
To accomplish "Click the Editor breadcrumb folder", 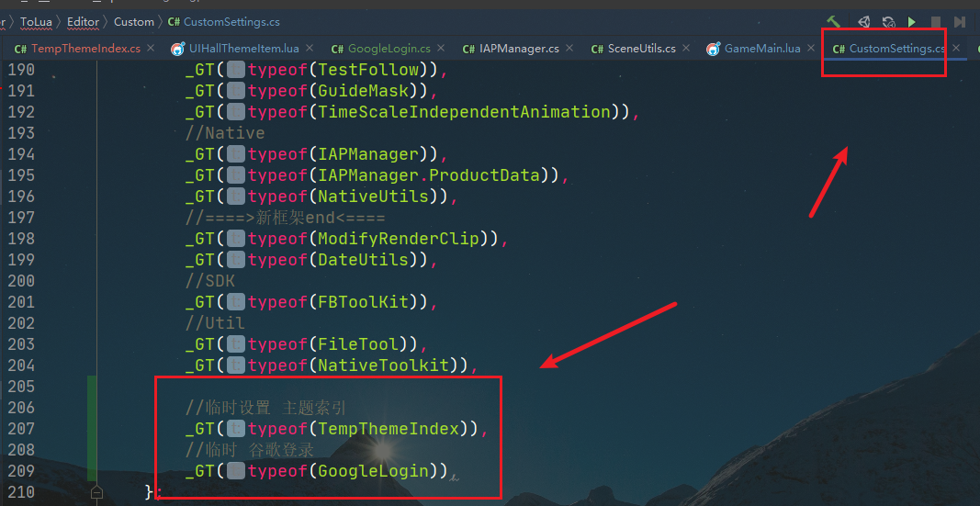I will pyautogui.click(x=84, y=22).
